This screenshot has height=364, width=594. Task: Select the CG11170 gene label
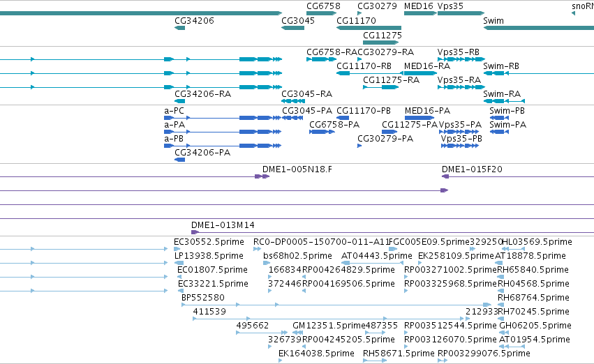[356, 21]
